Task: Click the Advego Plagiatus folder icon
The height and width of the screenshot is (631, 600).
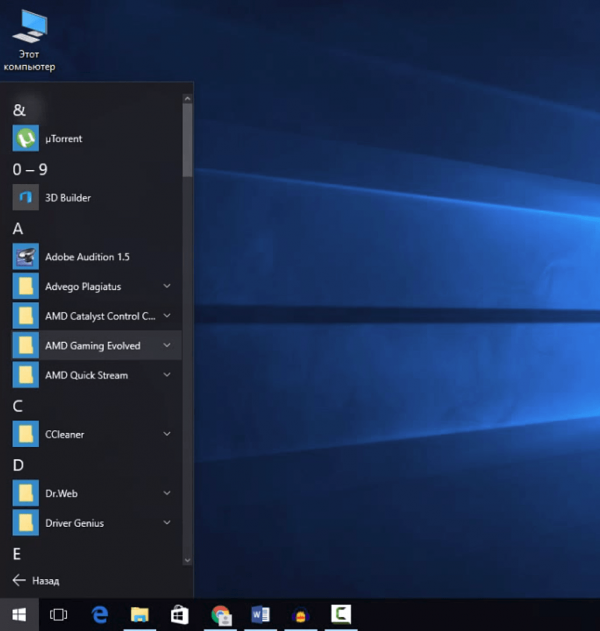Action: pyautogui.click(x=26, y=286)
